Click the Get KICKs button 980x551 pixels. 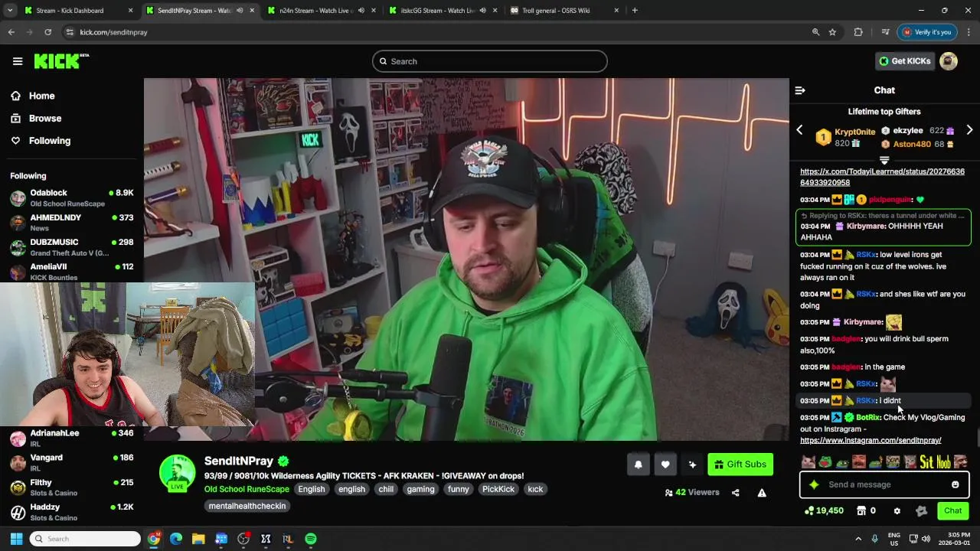pos(904,61)
